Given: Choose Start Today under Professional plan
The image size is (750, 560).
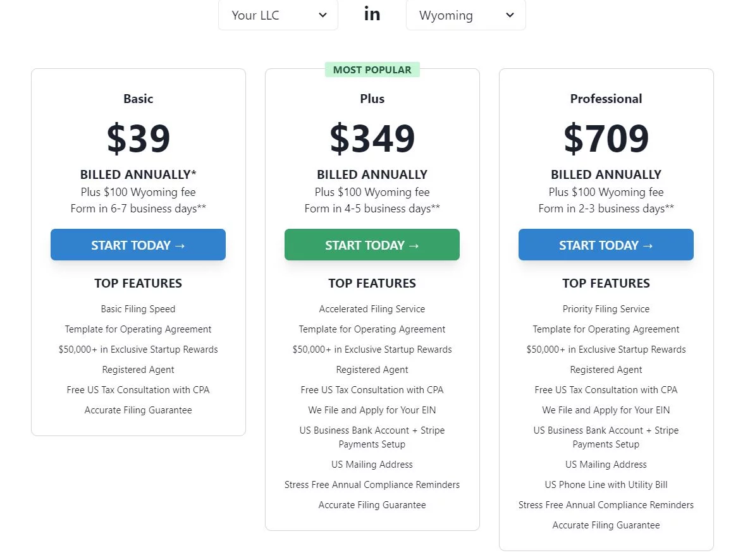Looking at the screenshot, I should 606,245.
